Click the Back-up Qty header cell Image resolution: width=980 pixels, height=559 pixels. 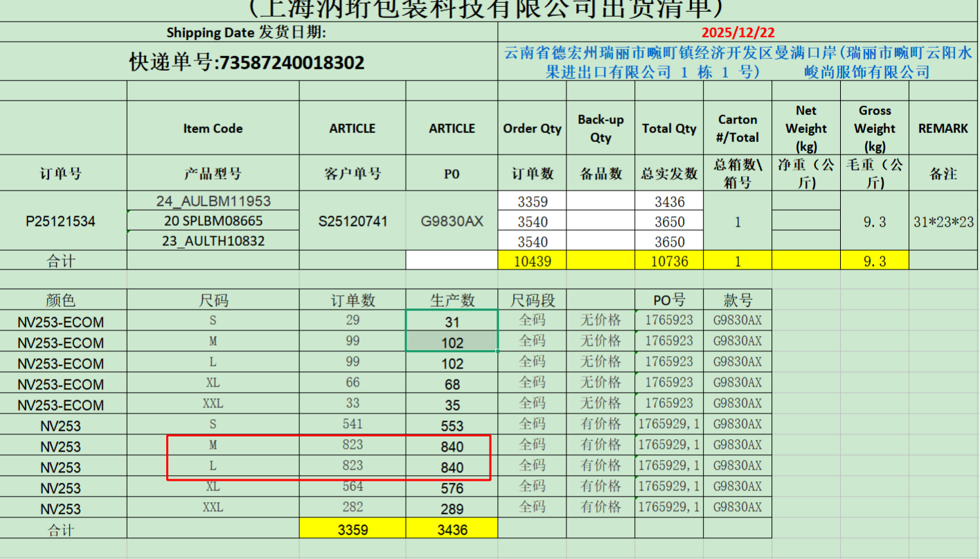[x=600, y=128]
